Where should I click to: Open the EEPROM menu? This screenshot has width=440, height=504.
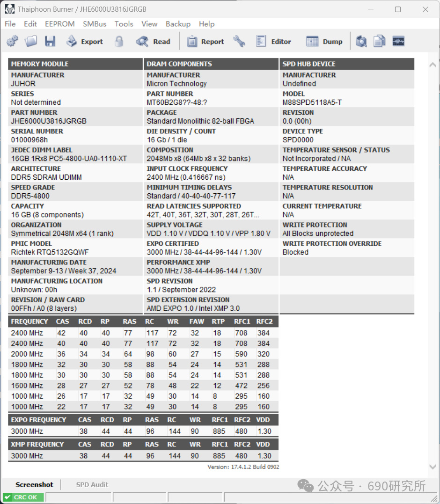[x=60, y=24]
